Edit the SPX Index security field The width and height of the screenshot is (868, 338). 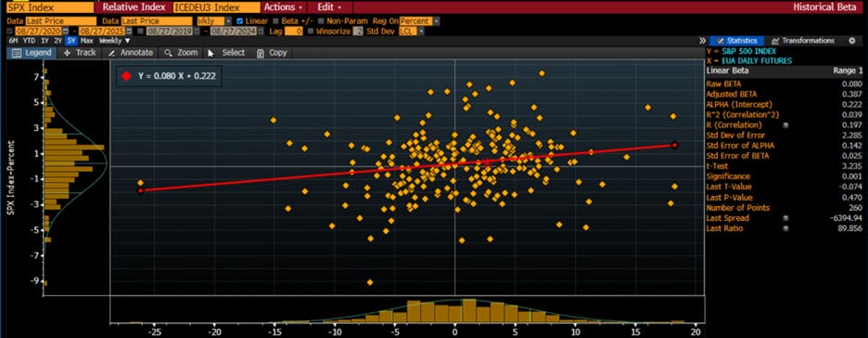50,7
